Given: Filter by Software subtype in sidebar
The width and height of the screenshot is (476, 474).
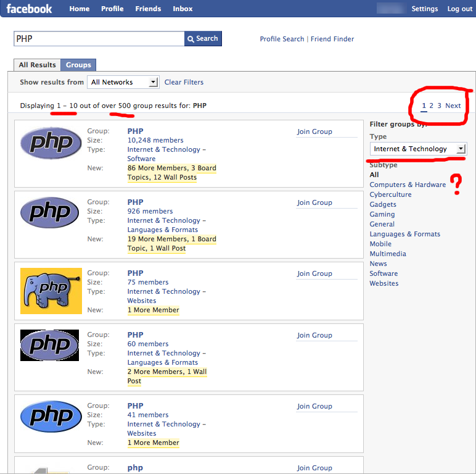Looking at the screenshot, I should [384, 273].
